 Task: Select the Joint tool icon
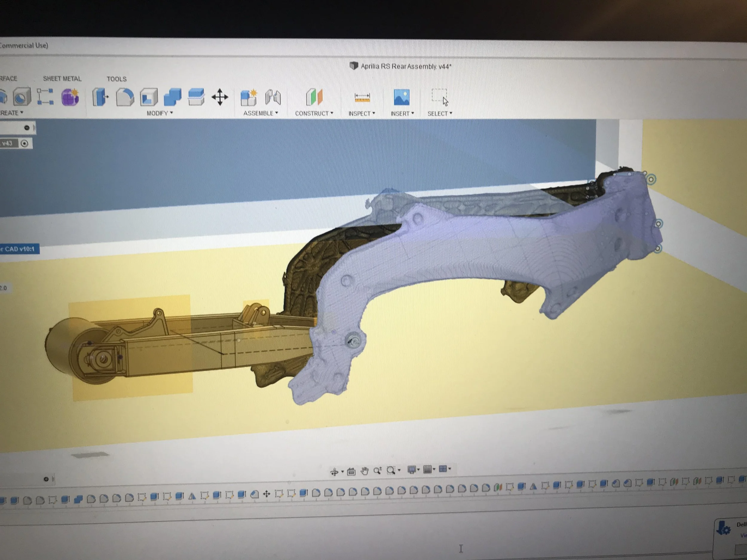(273, 98)
